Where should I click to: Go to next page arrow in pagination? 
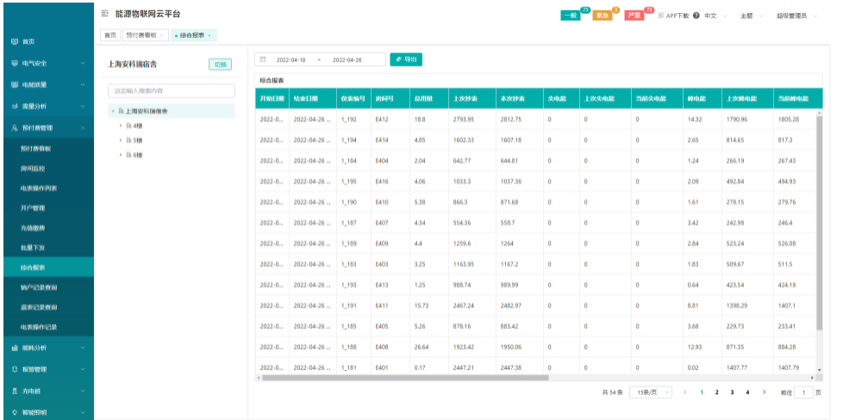pos(764,392)
